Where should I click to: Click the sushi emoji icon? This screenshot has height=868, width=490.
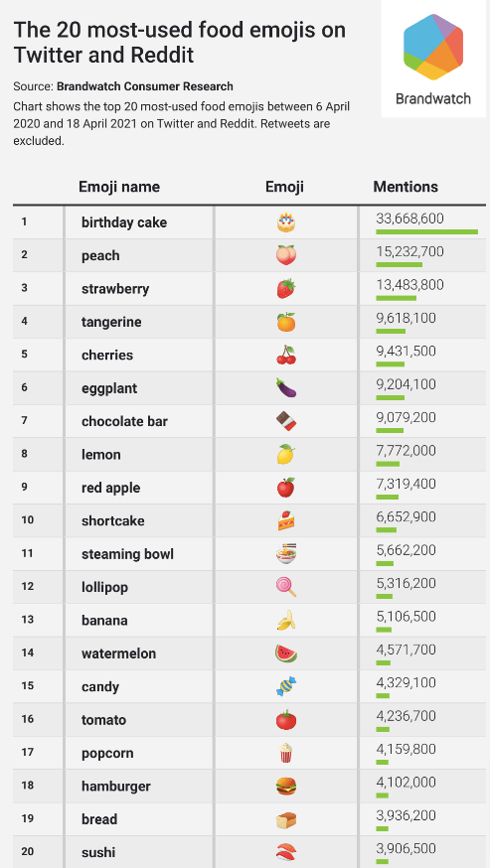click(x=286, y=852)
